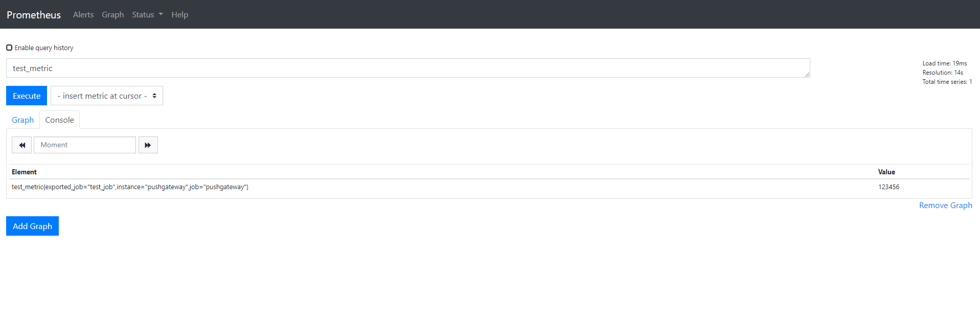This screenshot has height=319, width=980.
Task: Click the query textarea resize grip
Action: (807, 75)
